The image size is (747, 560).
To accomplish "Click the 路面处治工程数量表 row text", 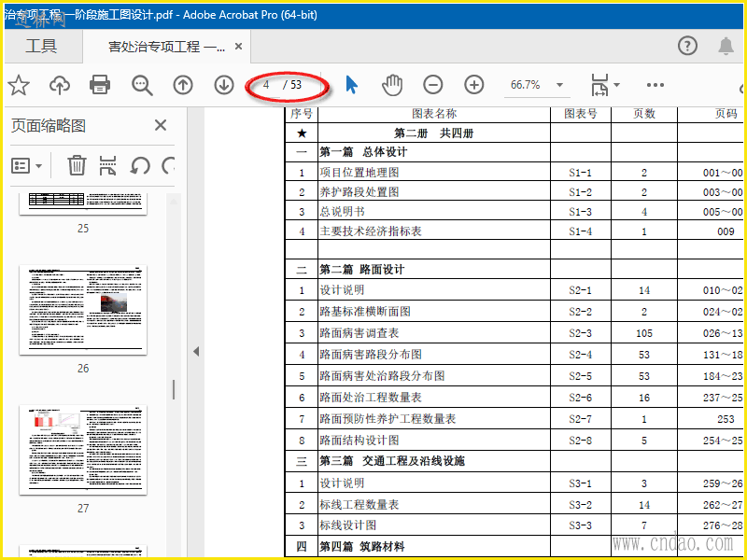I will click(371, 398).
